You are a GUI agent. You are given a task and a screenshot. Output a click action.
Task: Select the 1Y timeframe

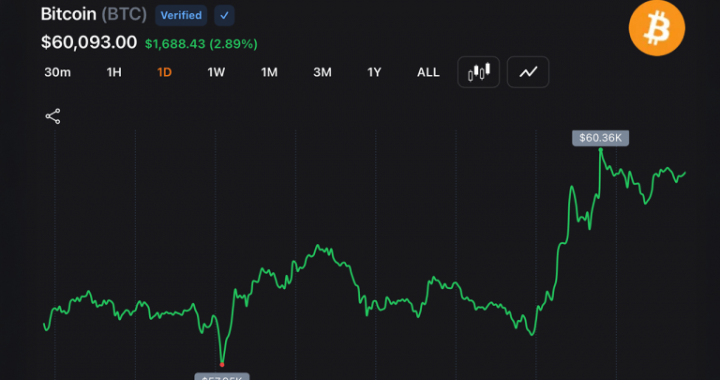point(374,72)
